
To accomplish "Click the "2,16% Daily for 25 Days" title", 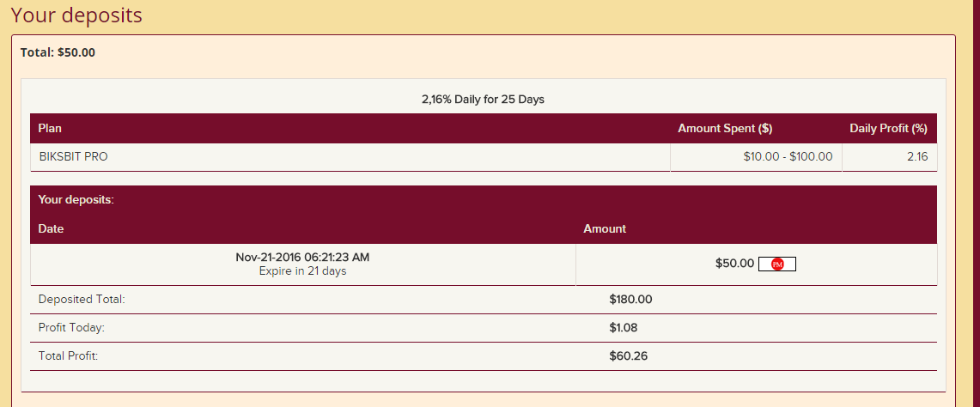I will point(483,100).
